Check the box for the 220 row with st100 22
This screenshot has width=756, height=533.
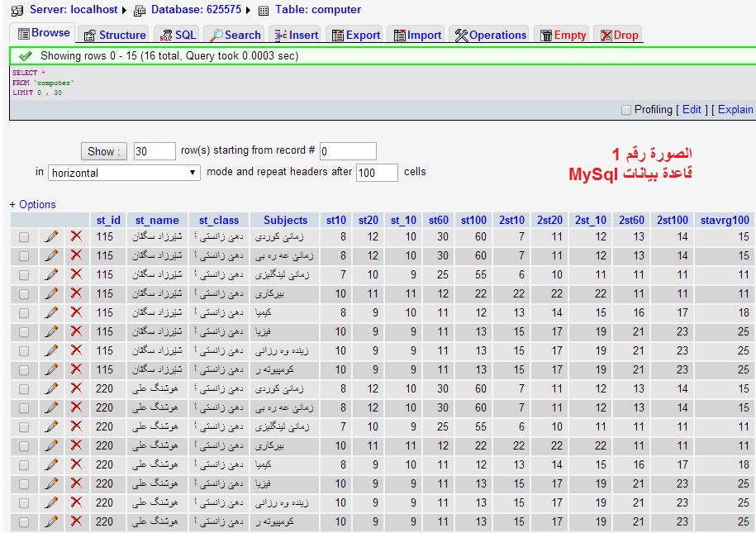point(24,445)
